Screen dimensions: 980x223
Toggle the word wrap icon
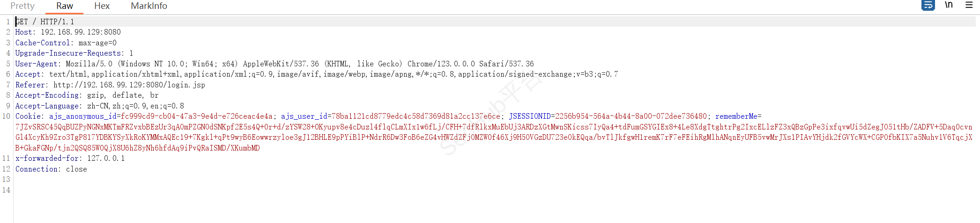coord(928,5)
